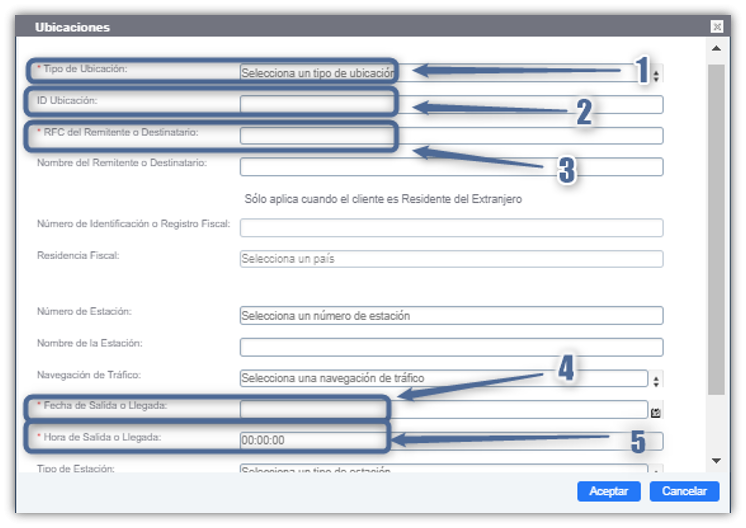Open the Tipo de Estación dropdown
The image size is (746, 528).
(x=443, y=469)
